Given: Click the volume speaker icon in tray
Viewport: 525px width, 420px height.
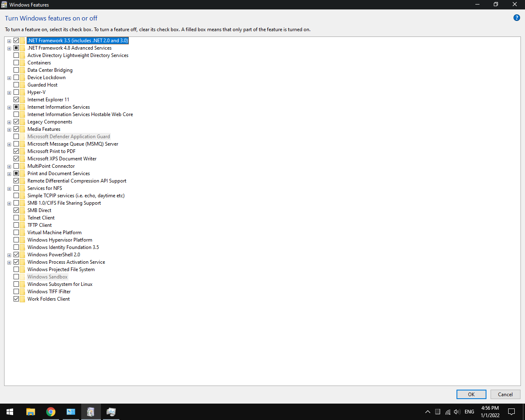Looking at the screenshot, I should click(x=457, y=412).
